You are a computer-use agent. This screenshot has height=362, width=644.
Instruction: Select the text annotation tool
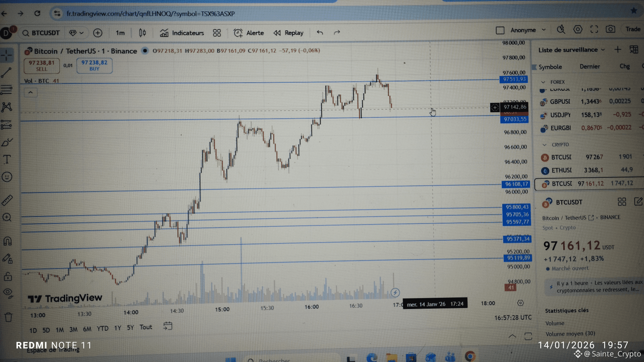[7, 159]
